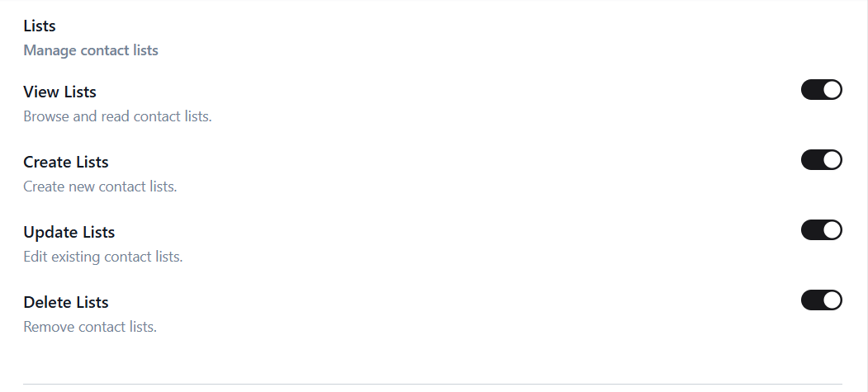Screen dimensions: 868x392
Task: Select the Lists section heading
Action: click(x=40, y=26)
